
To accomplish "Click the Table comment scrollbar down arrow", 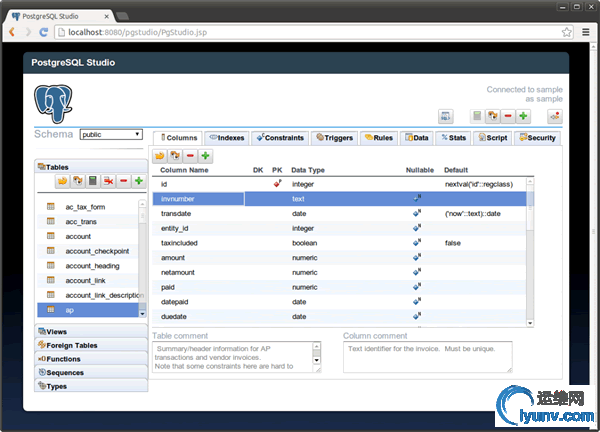I will 316,360.
